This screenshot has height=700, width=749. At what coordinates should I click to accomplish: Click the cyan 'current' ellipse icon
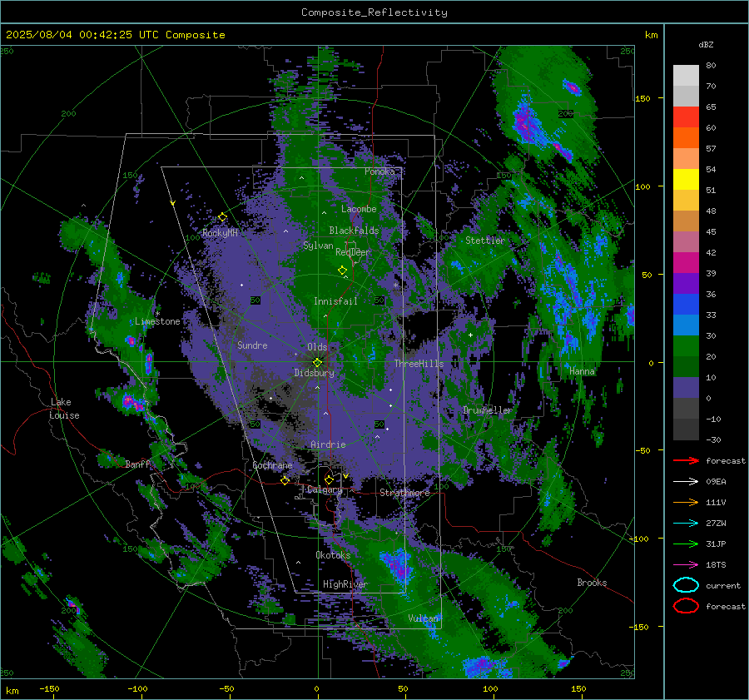(686, 585)
